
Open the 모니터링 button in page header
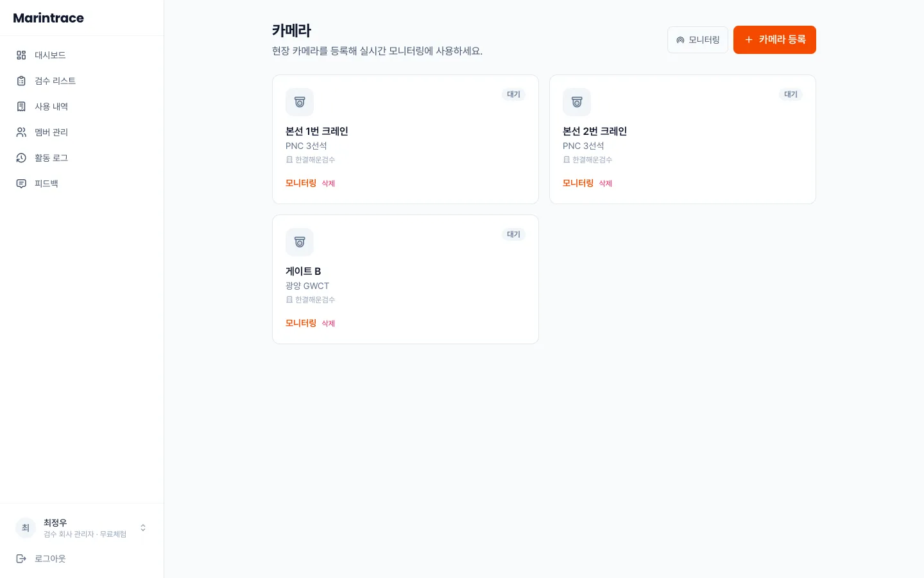[x=697, y=40]
